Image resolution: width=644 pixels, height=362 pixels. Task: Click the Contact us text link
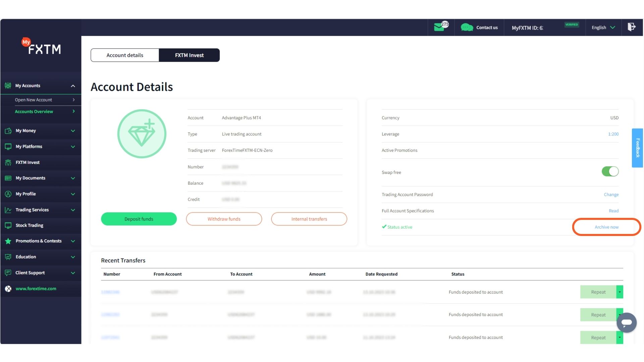tap(487, 27)
